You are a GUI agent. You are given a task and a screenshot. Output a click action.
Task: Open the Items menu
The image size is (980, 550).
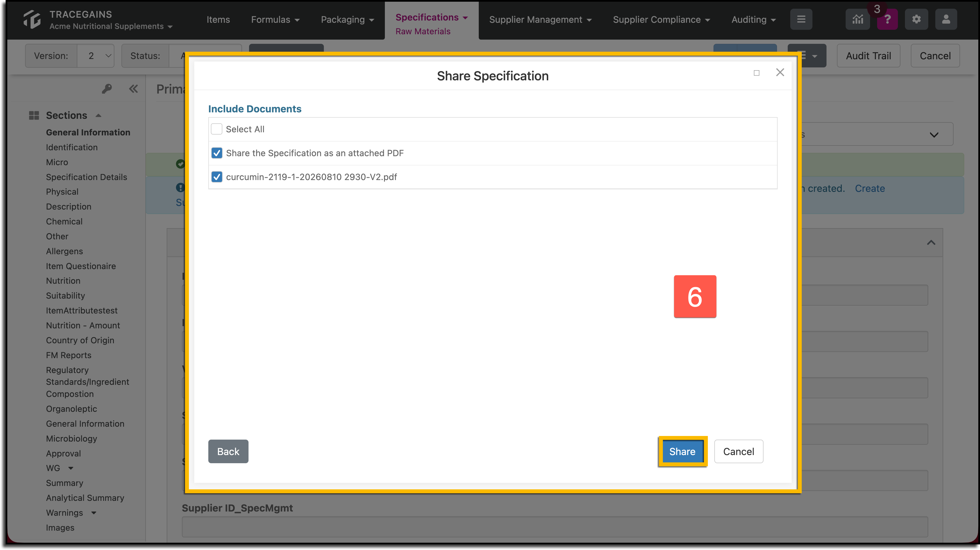point(218,19)
